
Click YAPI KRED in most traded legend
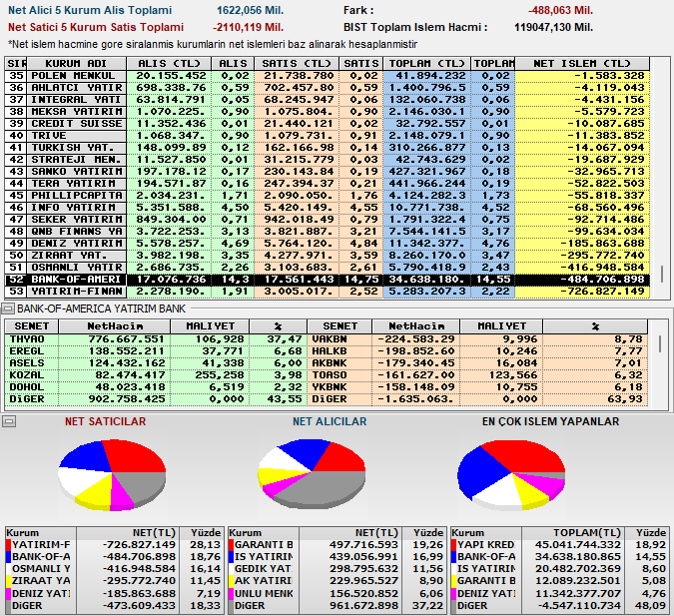pyautogui.click(x=485, y=545)
